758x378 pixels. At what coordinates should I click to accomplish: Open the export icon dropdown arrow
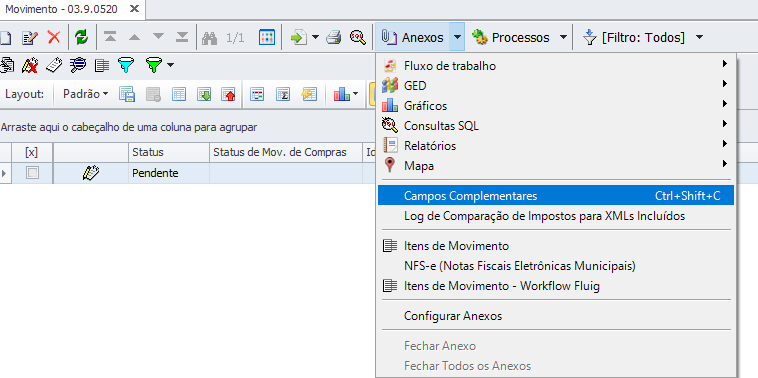coord(315,37)
